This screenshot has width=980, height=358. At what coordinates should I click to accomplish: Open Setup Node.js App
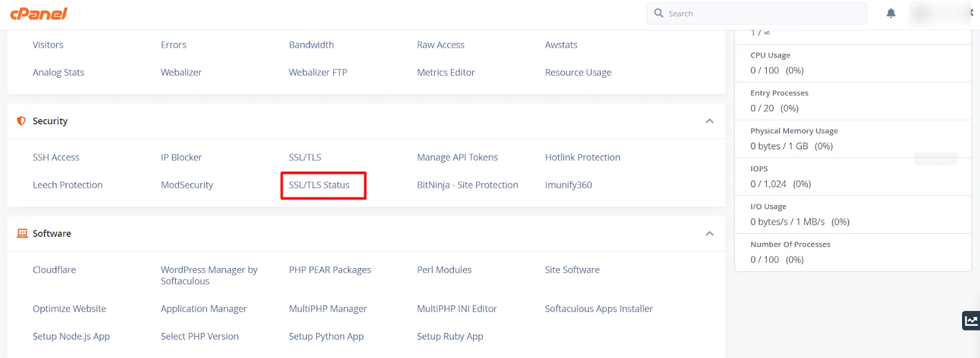coord(71,337)
